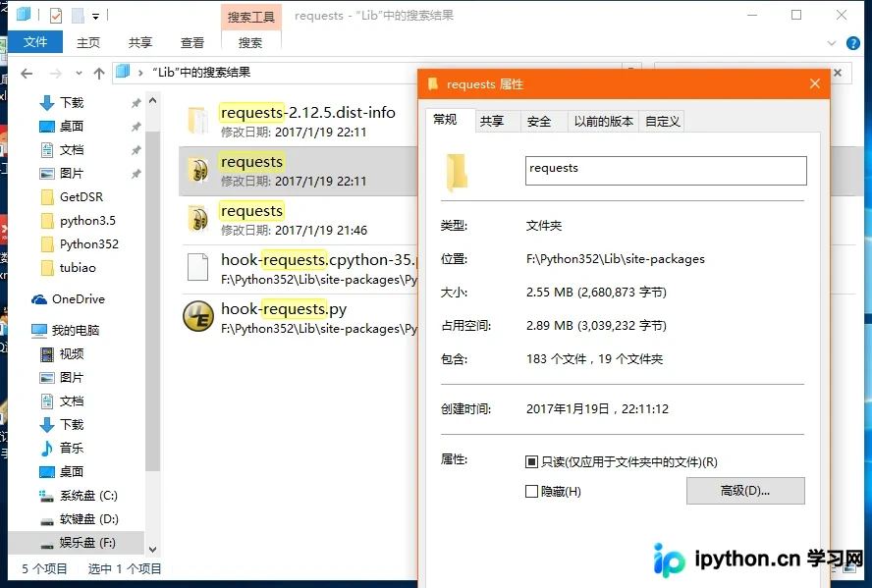Open 娱乐盘 (F:) drive
This screenshot has height=588, width=872.
coord(77,543)
